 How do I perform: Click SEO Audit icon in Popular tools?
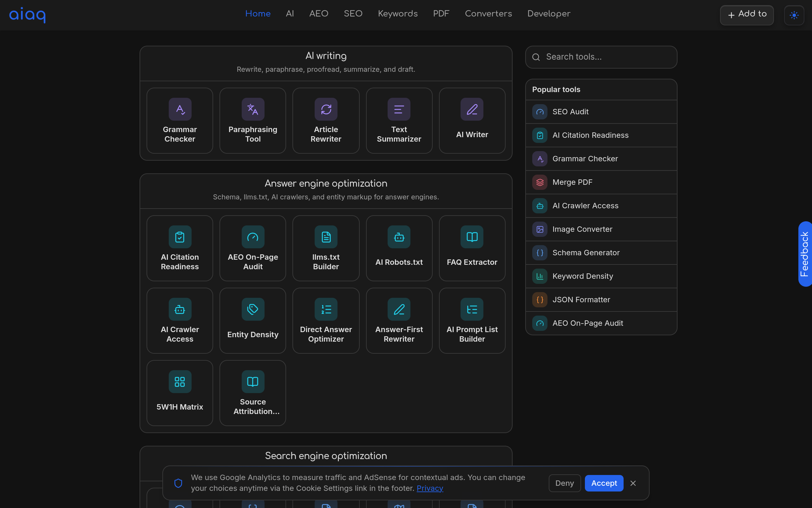tap(540, 112)
